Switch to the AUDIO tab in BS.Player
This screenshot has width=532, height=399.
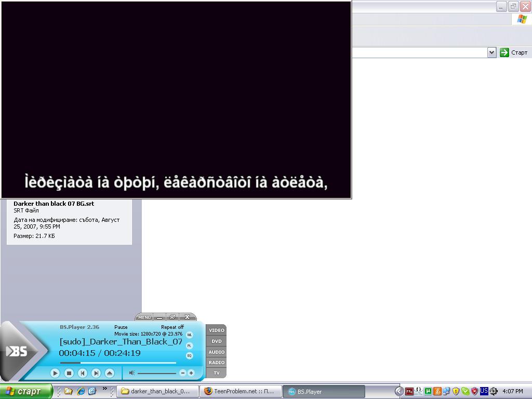pos(217,352)
